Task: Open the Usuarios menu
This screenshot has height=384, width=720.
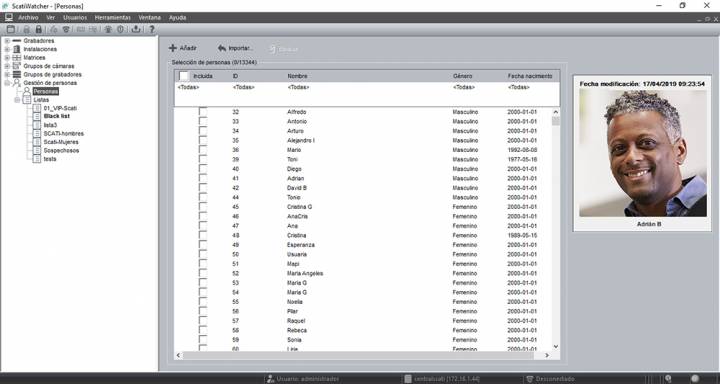Action: [x=75, y=17]
